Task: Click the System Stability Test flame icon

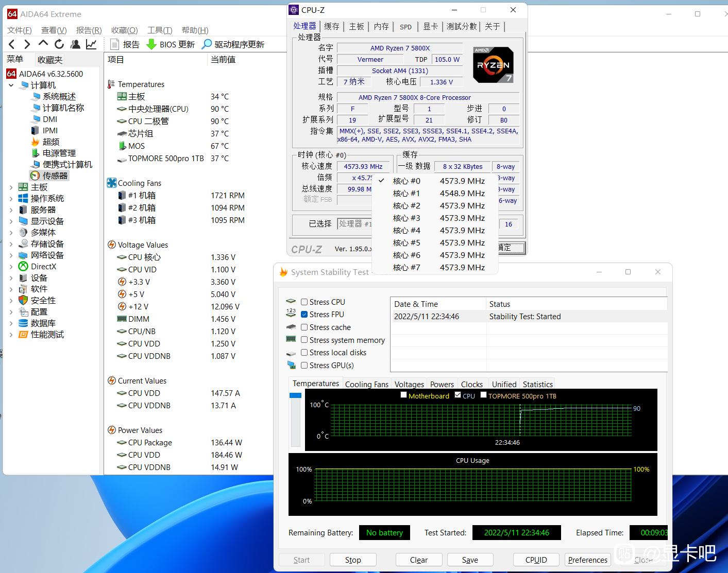Action: pos(283,272)
